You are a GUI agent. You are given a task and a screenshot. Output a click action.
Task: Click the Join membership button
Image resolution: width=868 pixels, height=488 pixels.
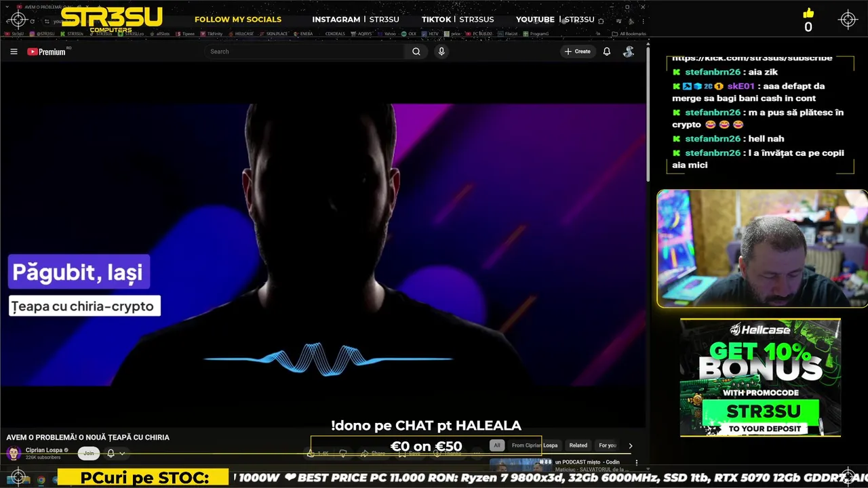click(89, 453)
